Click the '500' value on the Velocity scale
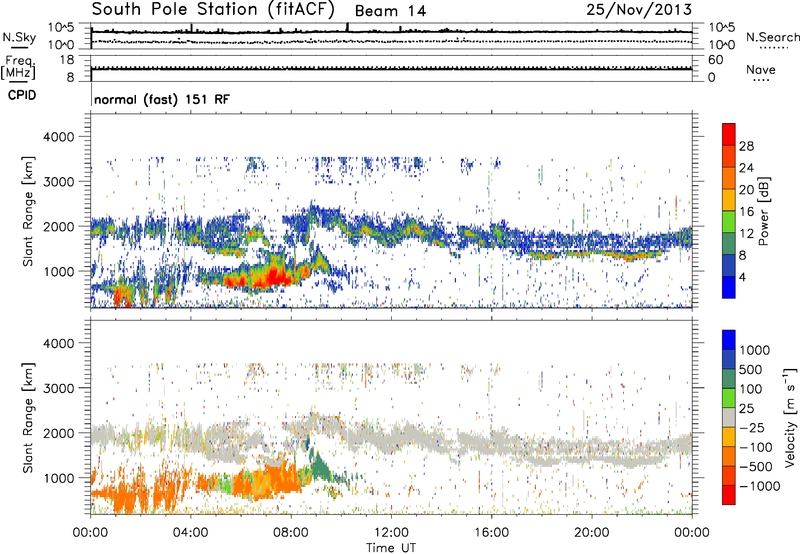Screen dimensions: 800x554 (753, 369)
